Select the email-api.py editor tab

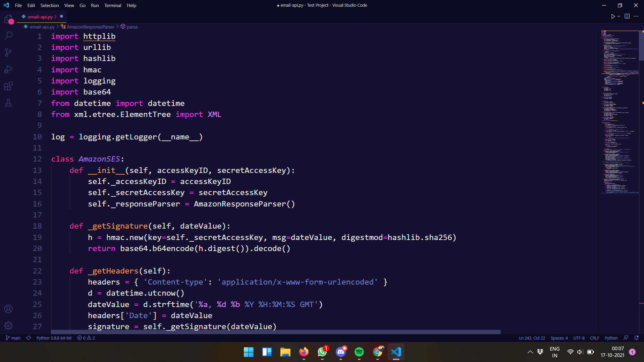pyautogui.click(x=40, y=17)
